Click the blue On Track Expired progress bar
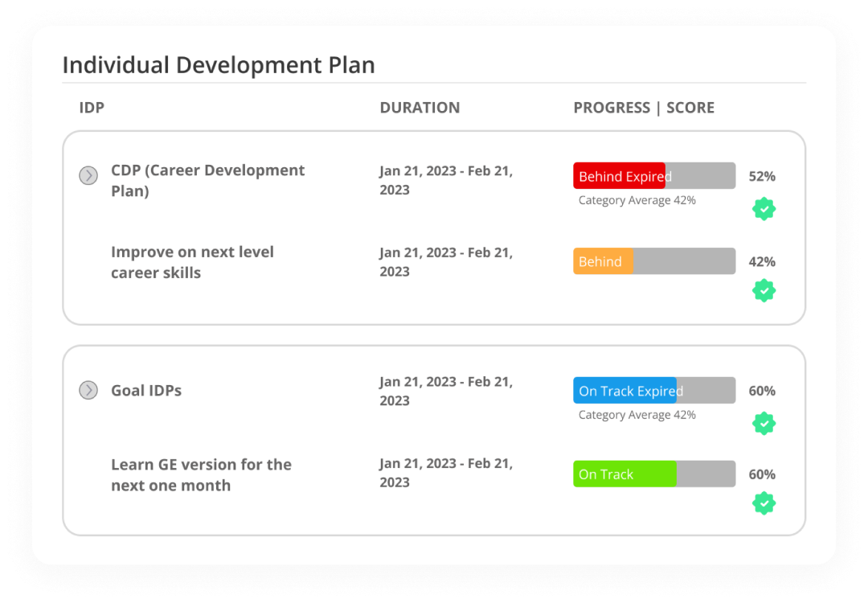This screenshot has height=607, width=868. pyautogui.click(x=624, y=390)
